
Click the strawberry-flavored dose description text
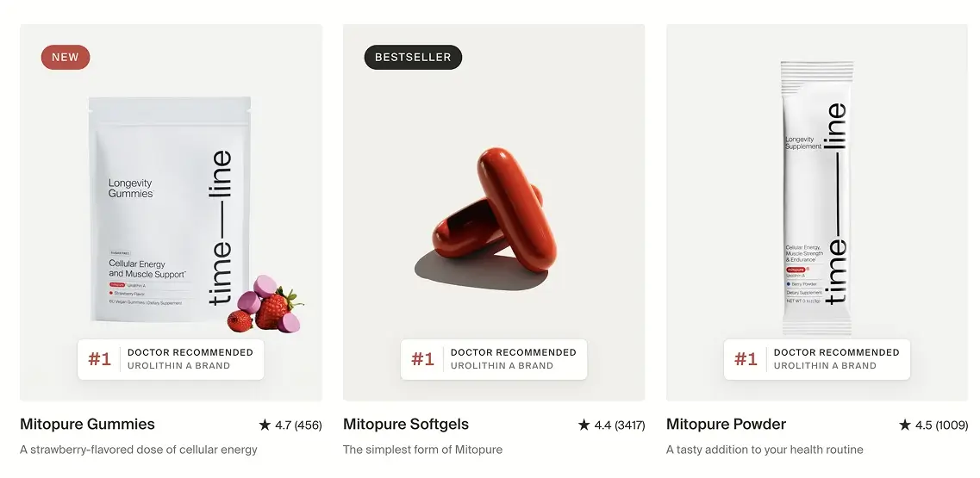coord(139,450)
